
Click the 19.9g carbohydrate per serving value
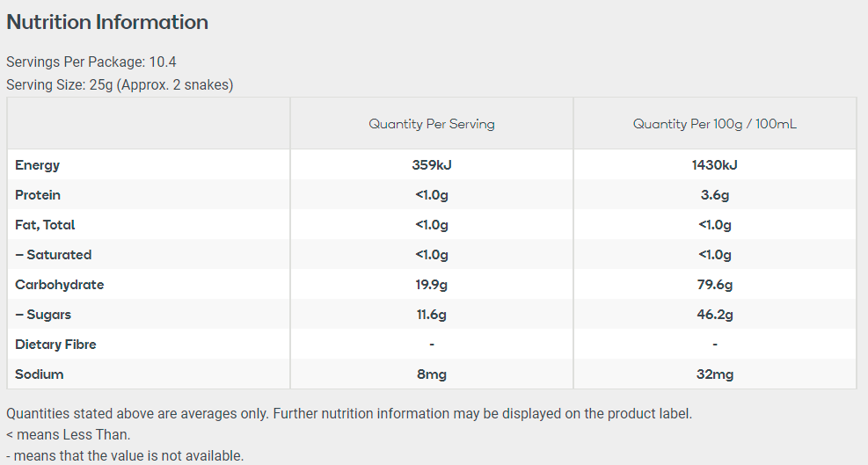click(432, 285)
